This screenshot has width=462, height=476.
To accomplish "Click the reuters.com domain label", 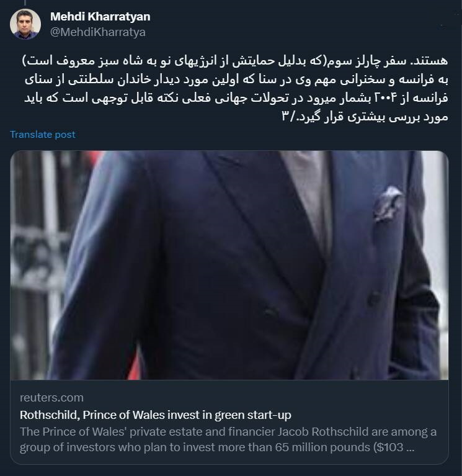I will pyautogui.click(x=51, y=398).
